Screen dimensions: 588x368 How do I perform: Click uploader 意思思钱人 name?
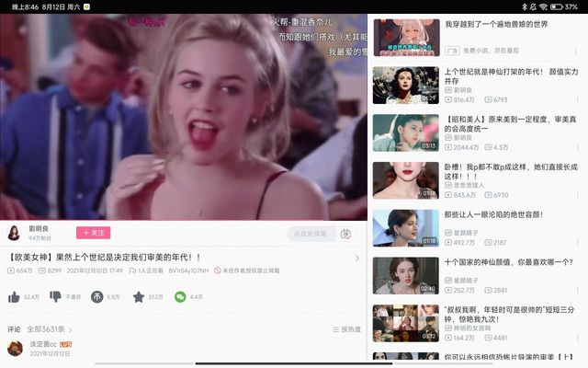coord(469,185)
